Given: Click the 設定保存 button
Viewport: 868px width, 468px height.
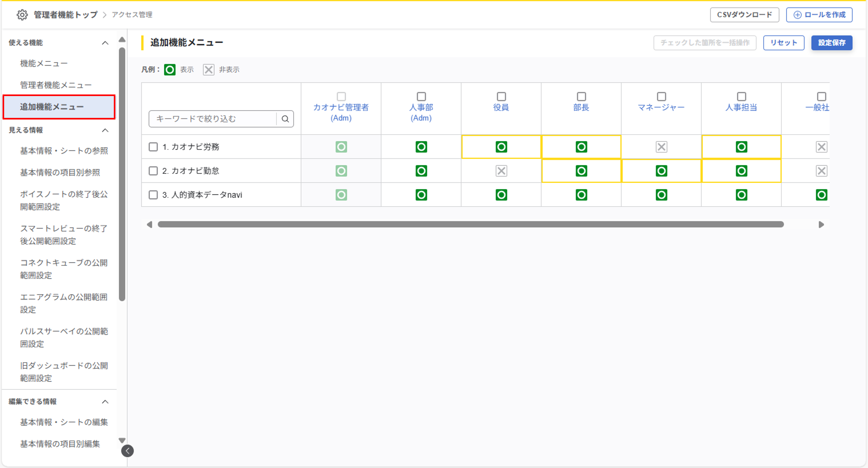Looking at the screenshot, I should point(831,43).
